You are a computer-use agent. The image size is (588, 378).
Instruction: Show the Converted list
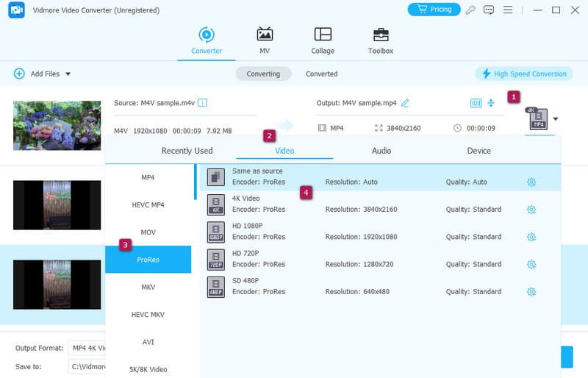point(321,74)
